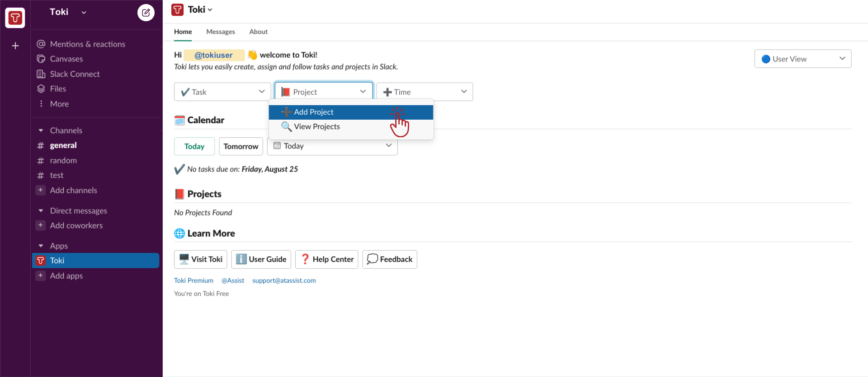Image resolution: width=868 pixels, height=377 pixels.
Task: Compose a new message using the pencil icon
Action: [x=146, y=13]
